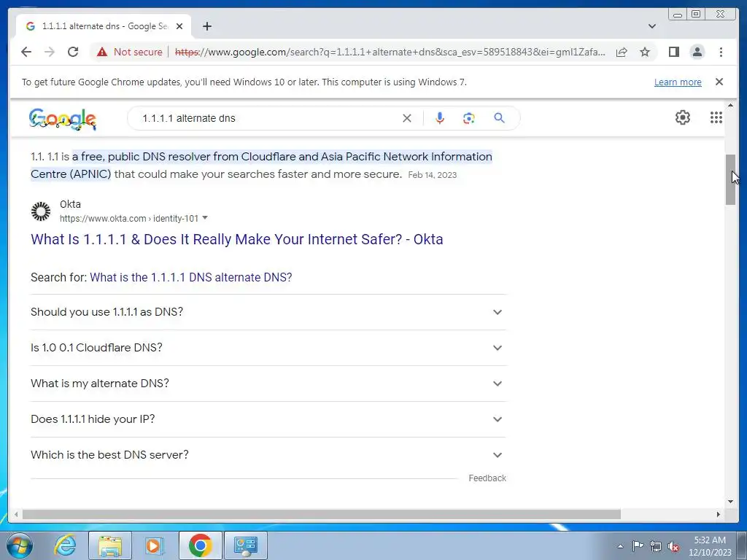Open the Not secure site warning

(x=130, y=52)
